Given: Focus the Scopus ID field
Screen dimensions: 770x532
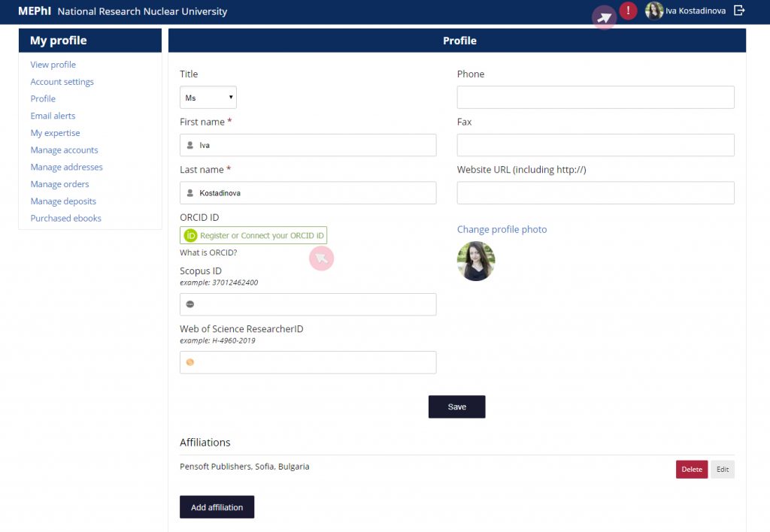Looking at the screenshot, I should click(308, 304).
